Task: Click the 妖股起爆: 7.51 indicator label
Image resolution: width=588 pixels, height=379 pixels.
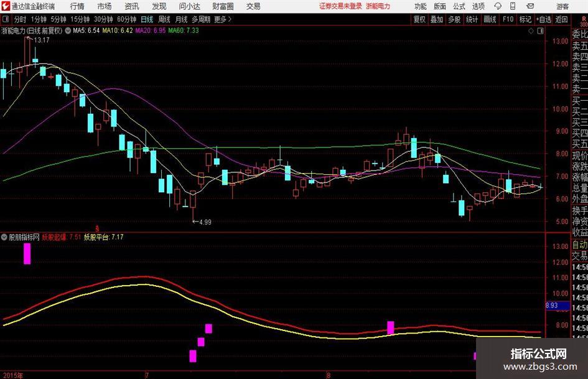Action: click(x=62, y=237)
